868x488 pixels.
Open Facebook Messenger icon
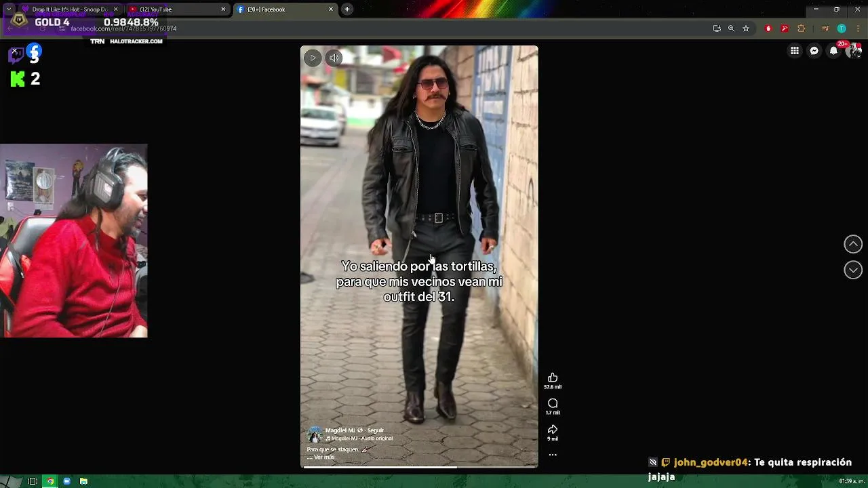[x=814, y=51]
